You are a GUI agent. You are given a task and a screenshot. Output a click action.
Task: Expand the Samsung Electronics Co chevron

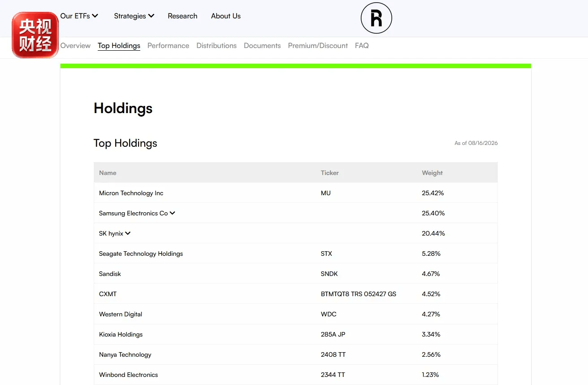[x=173, y=213]
